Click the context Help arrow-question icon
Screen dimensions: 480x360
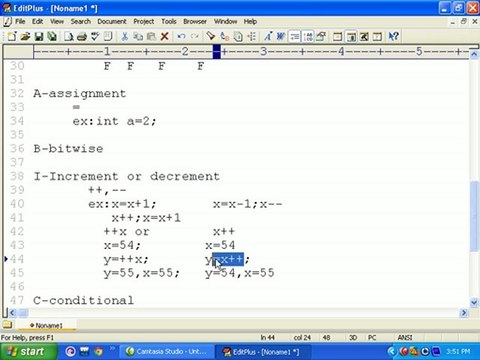click(x=393, y=36)
